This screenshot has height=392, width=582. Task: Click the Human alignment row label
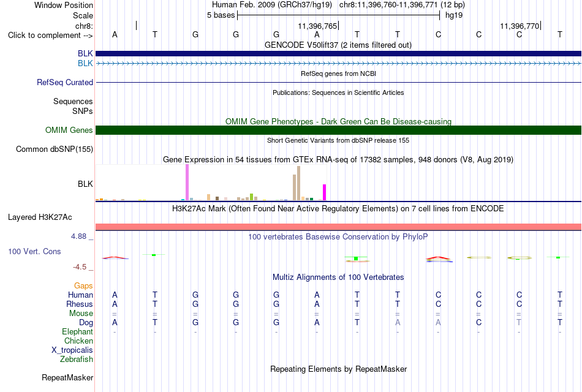pos(80,295)
